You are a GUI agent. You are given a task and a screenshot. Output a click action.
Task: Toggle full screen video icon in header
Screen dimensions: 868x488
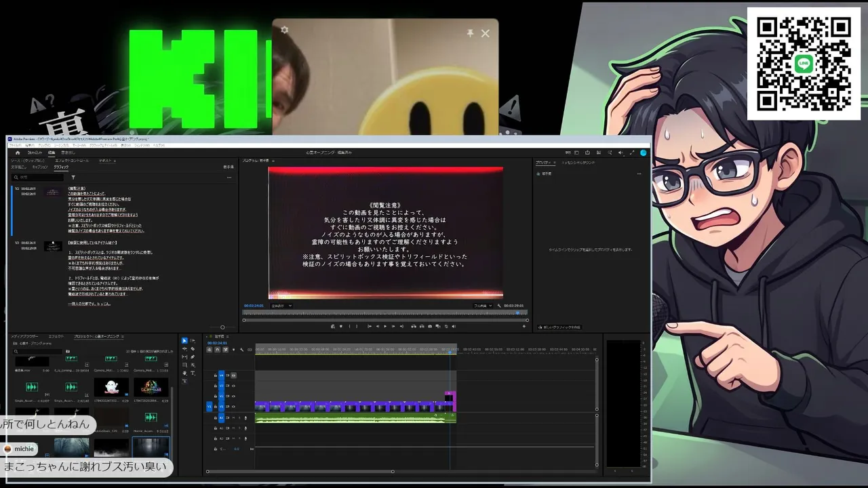click(632, 152)
